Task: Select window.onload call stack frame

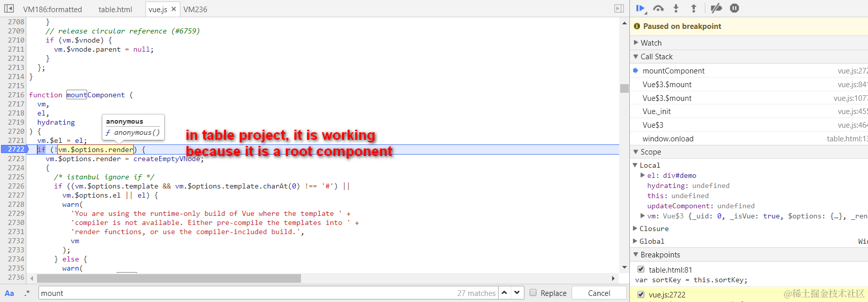Action: tap(749, 139)
